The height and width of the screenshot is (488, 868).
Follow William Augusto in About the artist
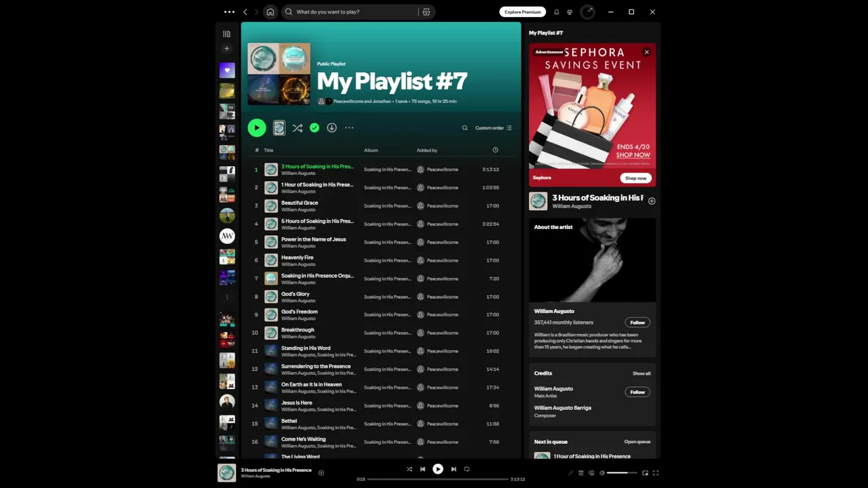coord(637,323)
